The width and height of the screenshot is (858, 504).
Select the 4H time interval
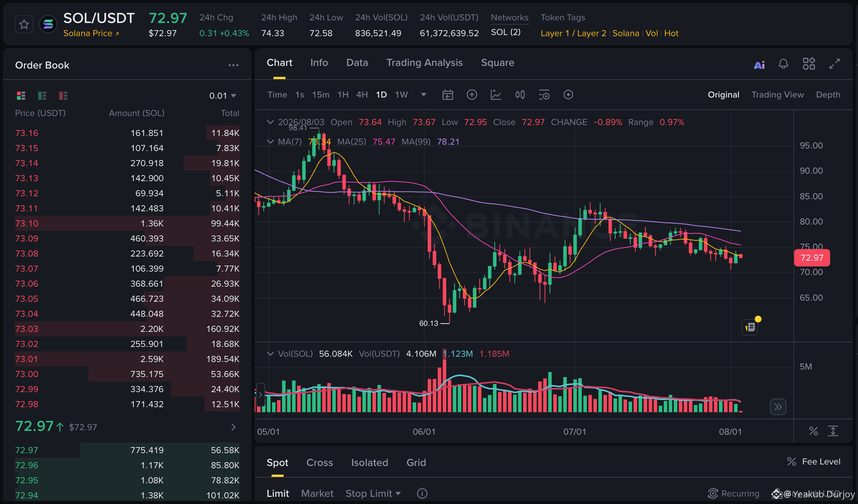(362, 95)
